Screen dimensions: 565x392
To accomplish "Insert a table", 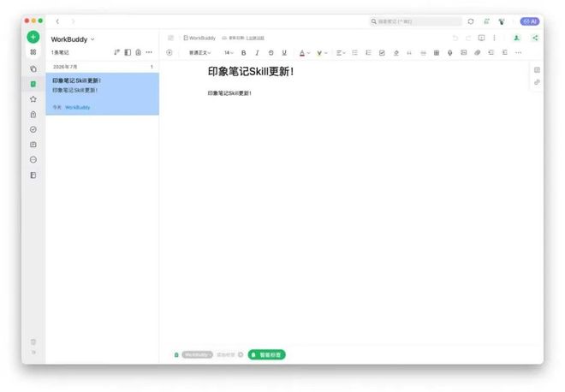I will (437, 53).
